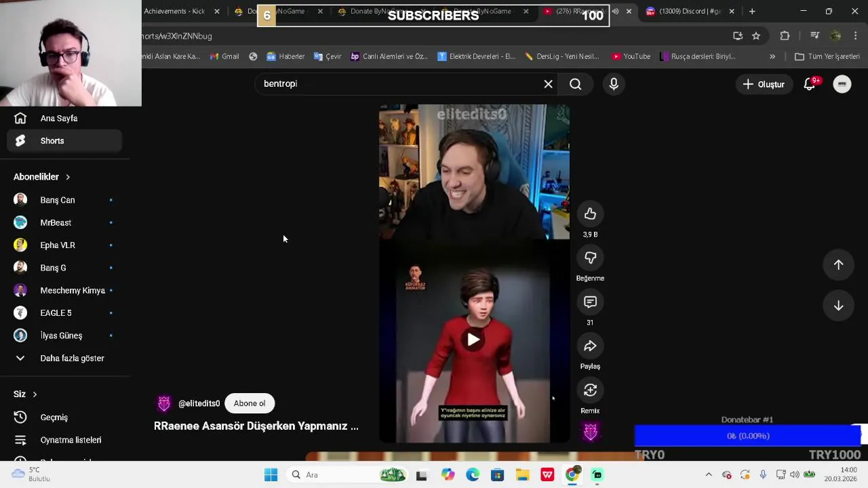Switch to Achievements - Kick tab
The image size is (868, 488).
[175, 11]
